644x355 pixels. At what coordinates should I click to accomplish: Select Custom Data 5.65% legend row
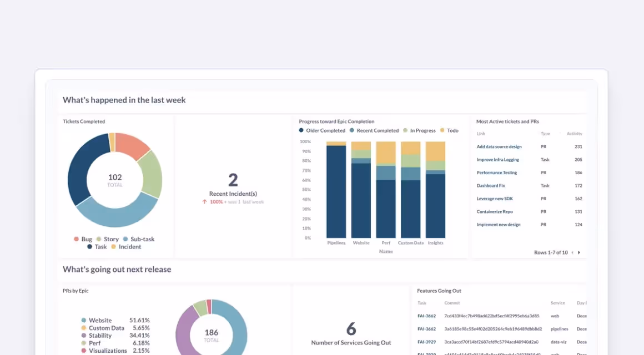pyautogui.click(x=115, y=328)
